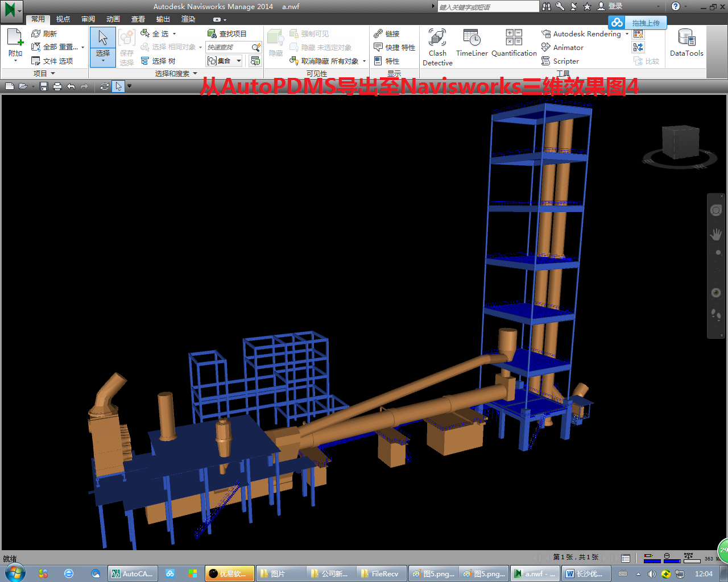This screenshot has height=582, width=728.
Task: Open Find Items (查找项目)
Action: [x=227, y=34]
